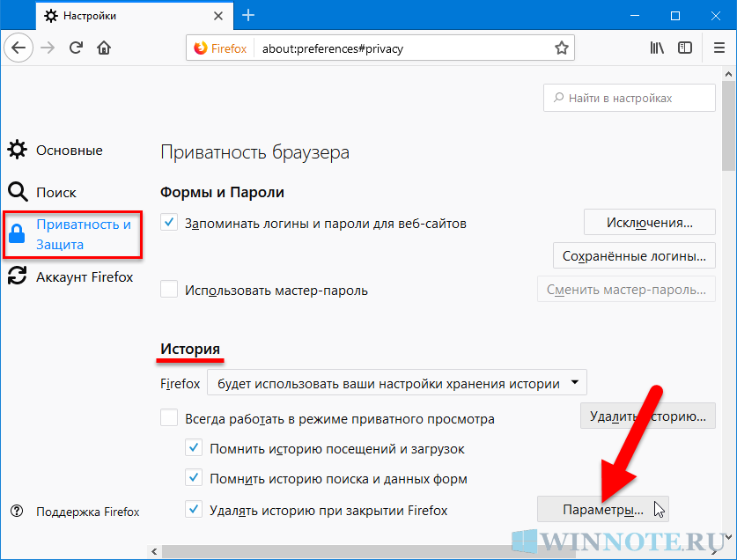
Task: Open Параметры for clearing history
Action: click(x=602, y=509)
